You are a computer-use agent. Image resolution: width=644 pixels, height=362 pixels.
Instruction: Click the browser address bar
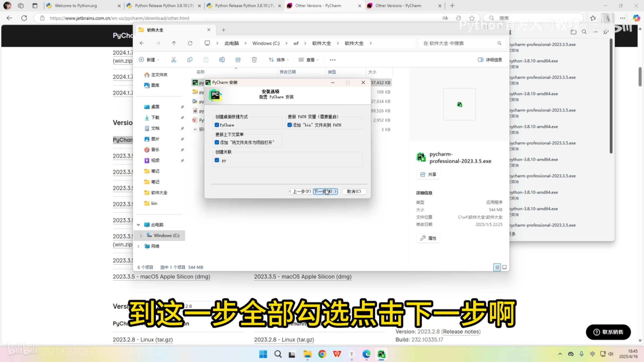pyautogui.click(x=176, y=18)
